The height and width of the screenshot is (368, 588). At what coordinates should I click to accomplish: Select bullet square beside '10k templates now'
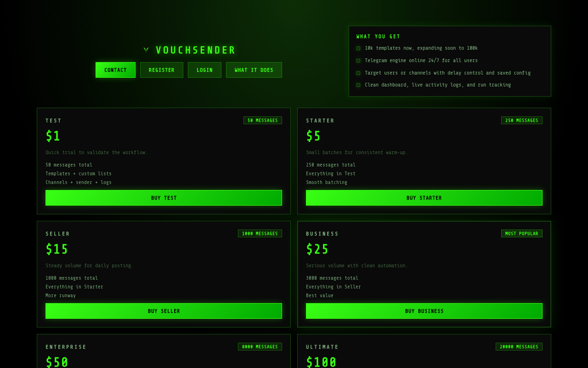click(358, 48)
